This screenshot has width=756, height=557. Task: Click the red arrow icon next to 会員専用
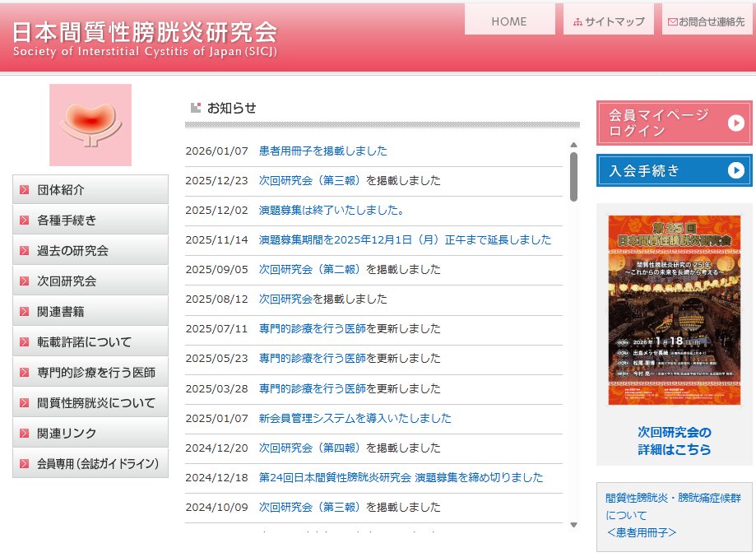click(24, 463)
